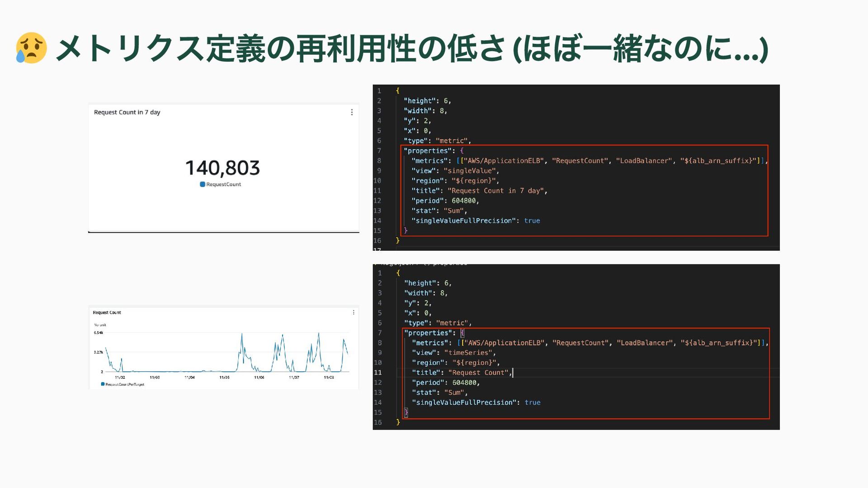Click the blue RequestCount legend swatch

203,184
